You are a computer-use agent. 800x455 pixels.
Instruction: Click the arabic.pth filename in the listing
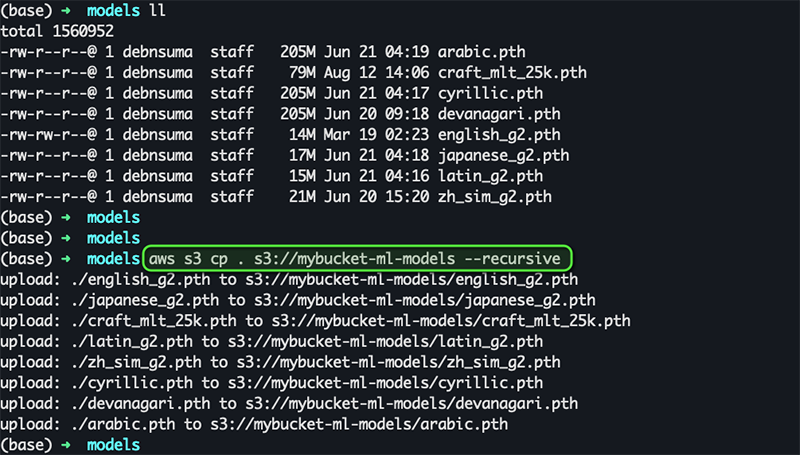[482, 52]
